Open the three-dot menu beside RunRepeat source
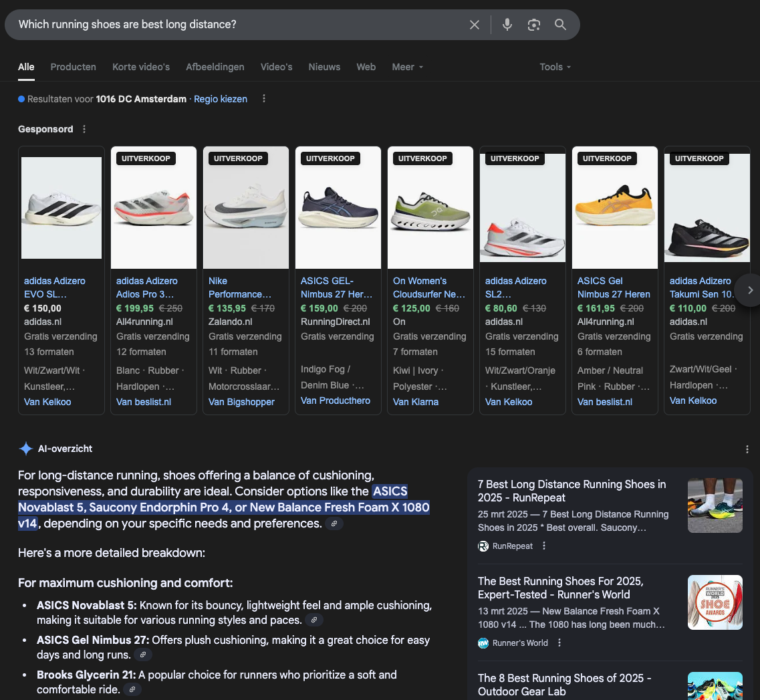This screenshot has height=700, width=760. pyautogui.click(x=544, y=546)
